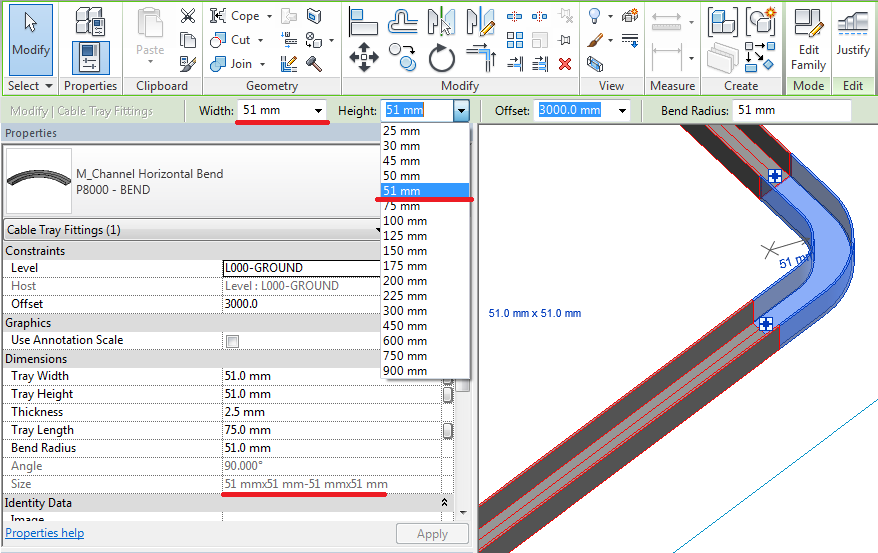Click the Properties list scroll-down arrow
Screen dimensions: 878x553
pos(463,512)
